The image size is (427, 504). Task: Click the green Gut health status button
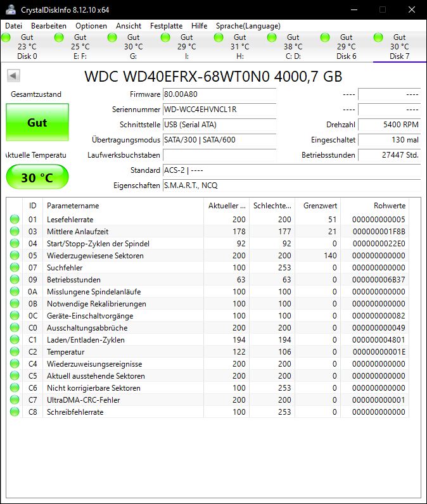pos(37,122)
